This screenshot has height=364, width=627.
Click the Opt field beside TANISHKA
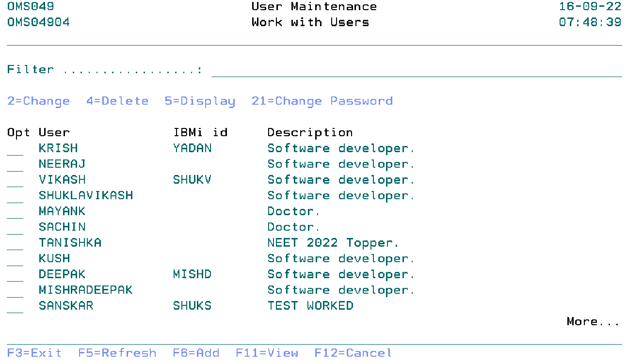[15, 243]
